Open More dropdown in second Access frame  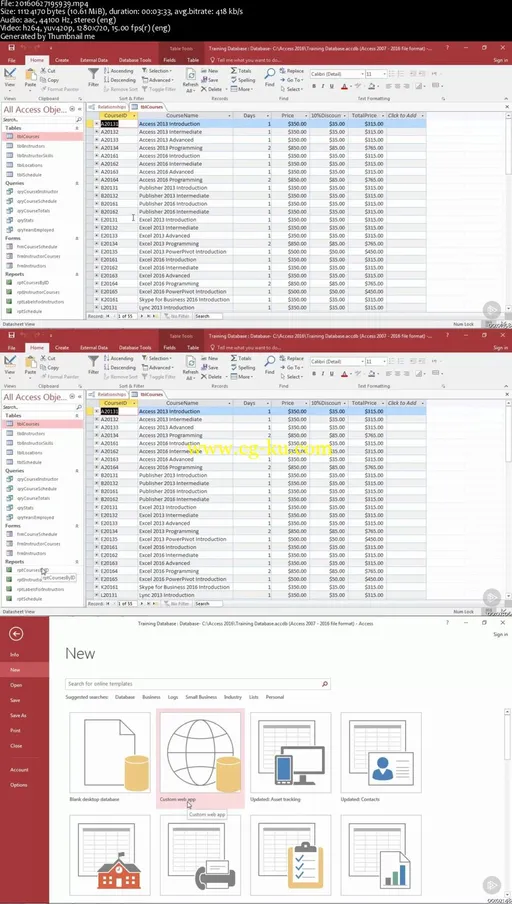pyautogui.click(x=242, y=376)
